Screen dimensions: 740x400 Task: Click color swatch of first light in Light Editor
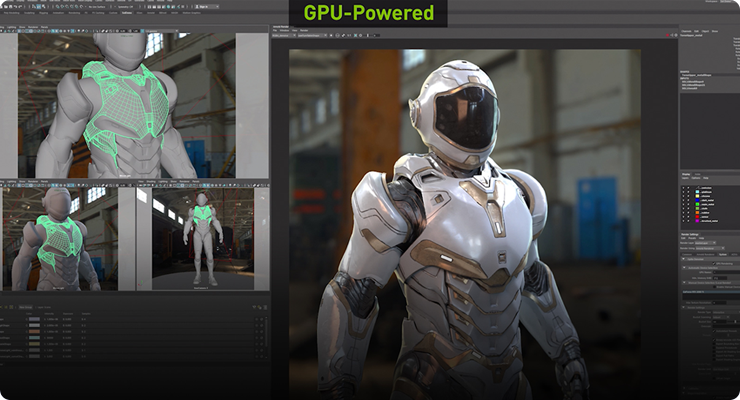pyautogui.click(x=34, y=319)
